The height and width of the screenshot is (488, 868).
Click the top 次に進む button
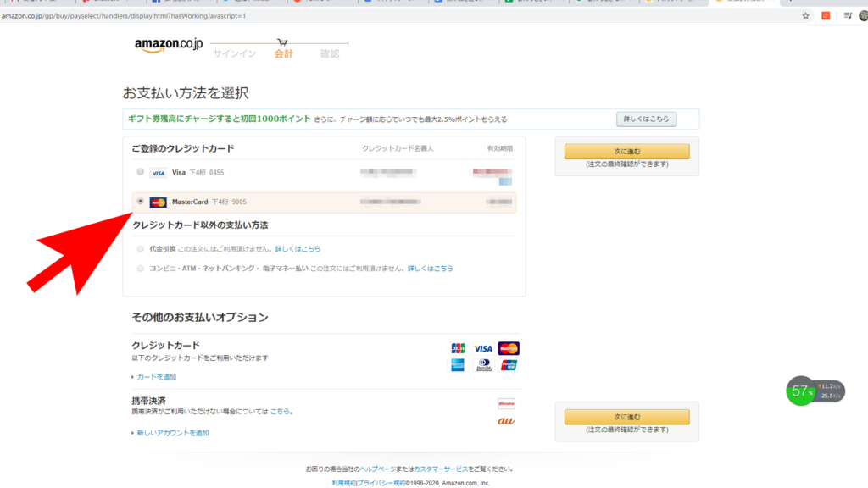[x=626, y=151]
